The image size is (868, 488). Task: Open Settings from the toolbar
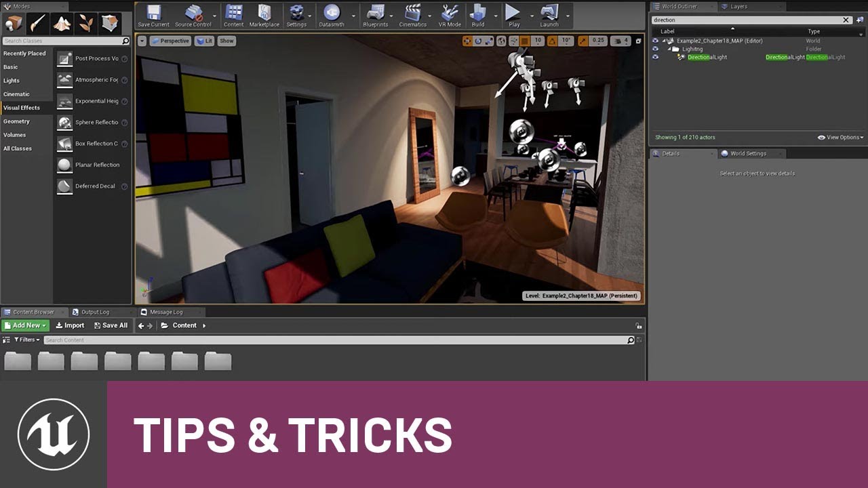[296, 16]
